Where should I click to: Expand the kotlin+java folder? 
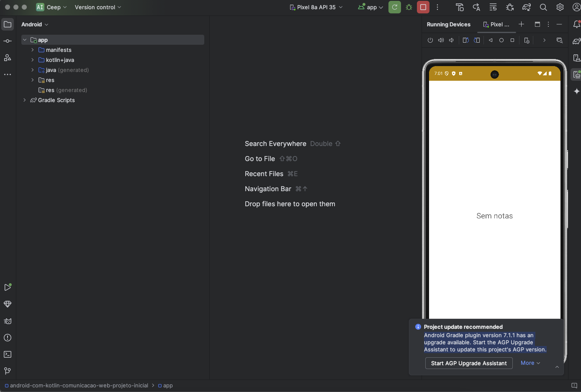pyautogui.click(x=33, y=60)
